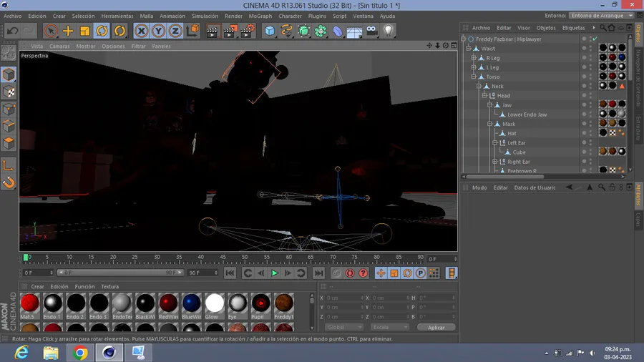Enable the snapping magnet icon
The image size is (644, 362).
8,182
